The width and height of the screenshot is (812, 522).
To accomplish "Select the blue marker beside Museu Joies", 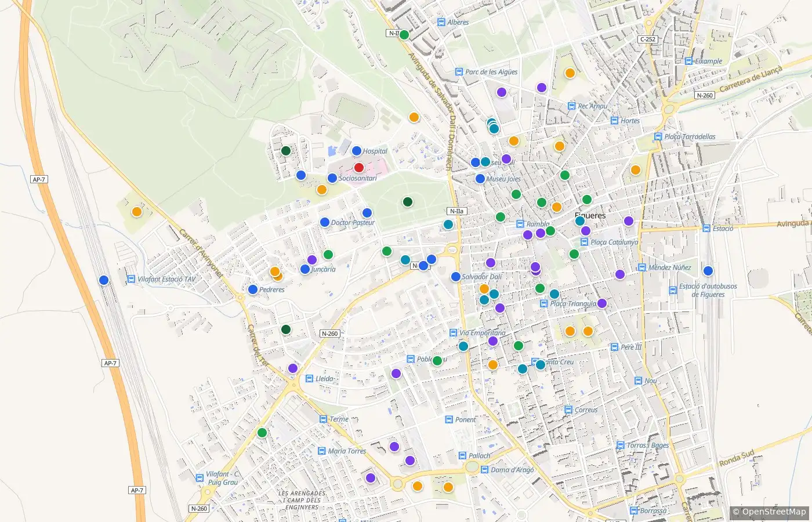I will click(480, 179).
